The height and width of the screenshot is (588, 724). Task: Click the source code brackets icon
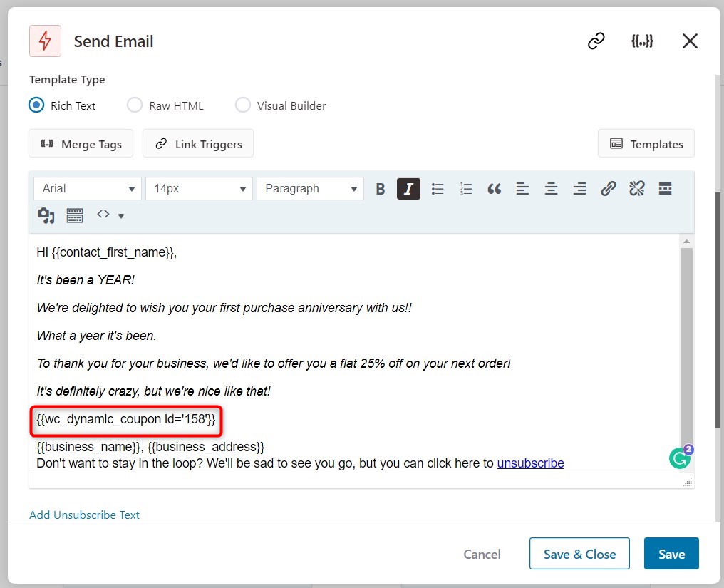click(103, 214)
